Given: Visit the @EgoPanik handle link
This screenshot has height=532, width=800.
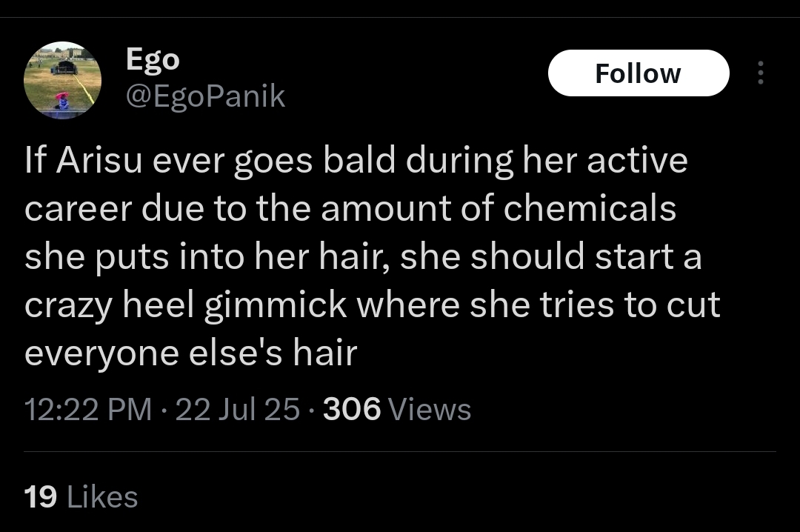Looking at the screenshot, I should (x=205, y=96).
